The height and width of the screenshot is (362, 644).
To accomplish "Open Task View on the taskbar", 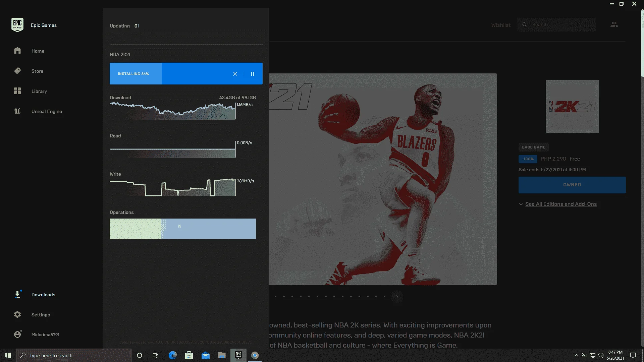I will 156,355.
